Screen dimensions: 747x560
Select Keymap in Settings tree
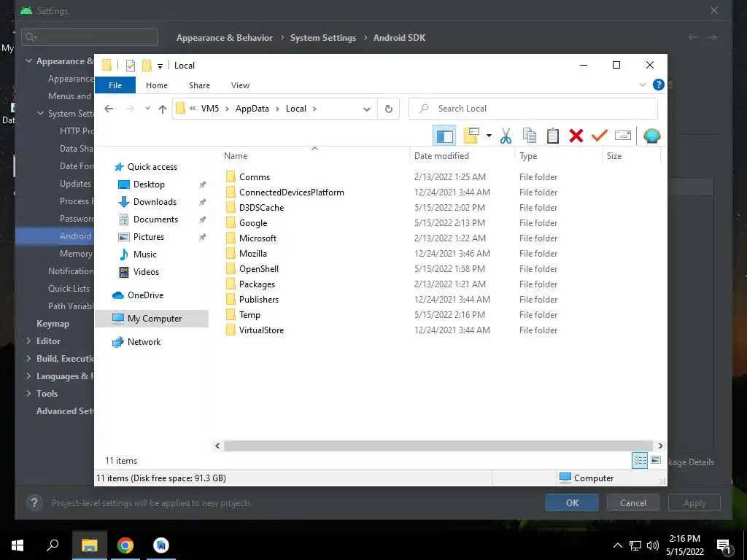coord(53,324)
